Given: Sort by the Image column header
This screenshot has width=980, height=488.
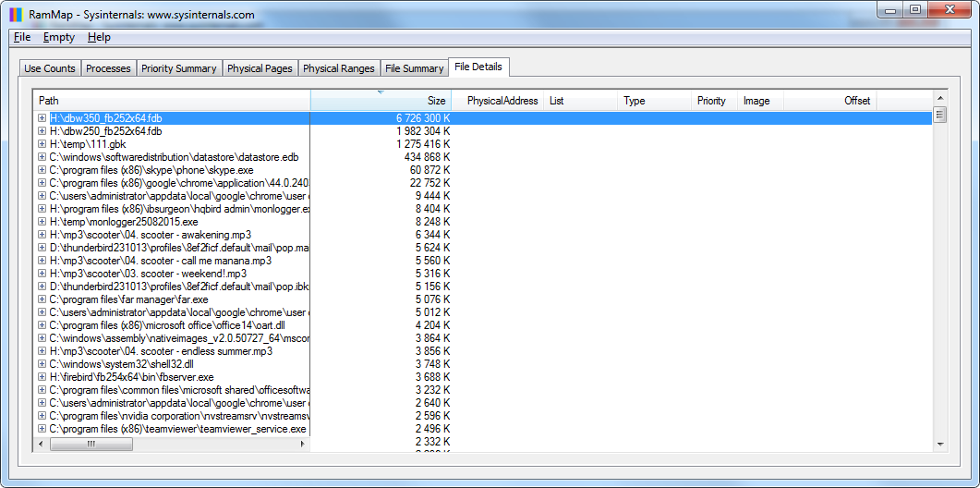Looking at the screenshot, I should pyautogui.click(x=760, y=100).
